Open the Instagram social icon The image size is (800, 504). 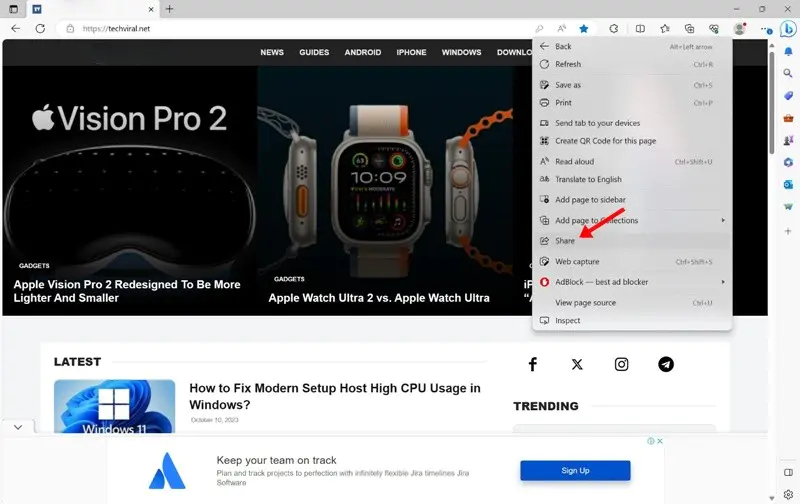point(621,364)
